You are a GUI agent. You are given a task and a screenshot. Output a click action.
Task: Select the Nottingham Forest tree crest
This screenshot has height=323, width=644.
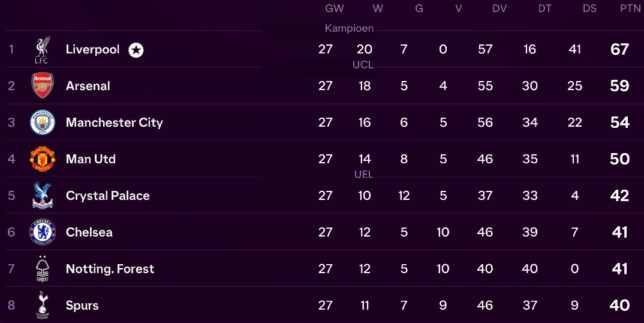[x=43, y=269]
